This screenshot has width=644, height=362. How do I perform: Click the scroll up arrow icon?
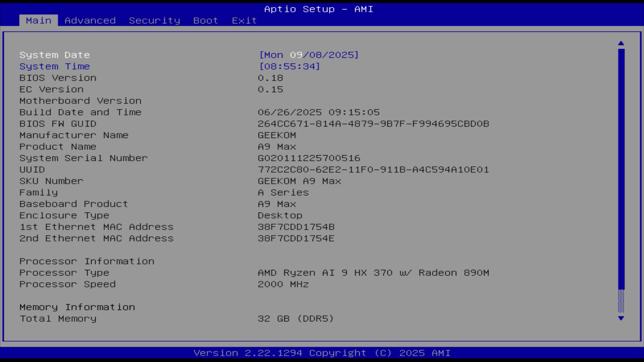pos(621,43)
